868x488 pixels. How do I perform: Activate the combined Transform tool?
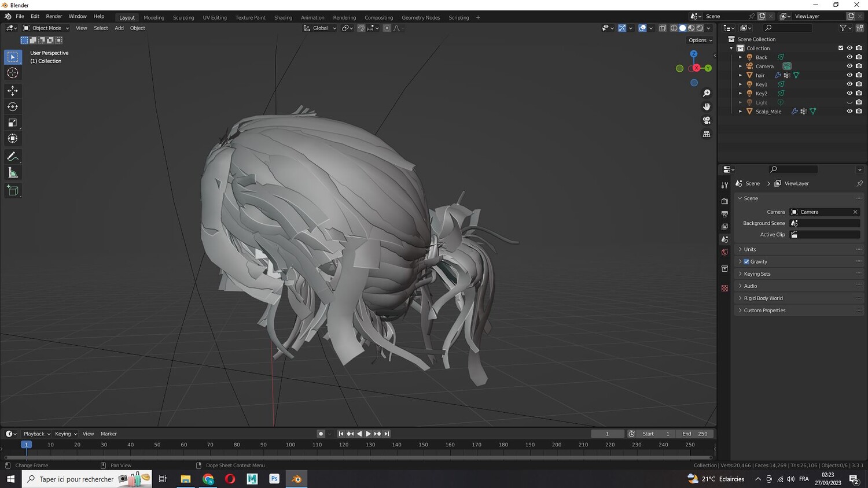click(13, 138)
